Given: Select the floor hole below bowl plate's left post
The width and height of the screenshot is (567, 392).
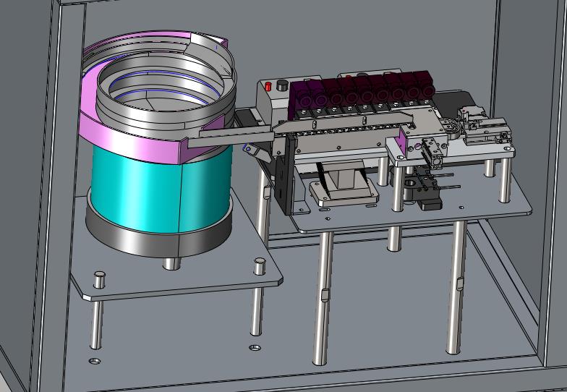Looking at the screenshot, I should (95, 361).
